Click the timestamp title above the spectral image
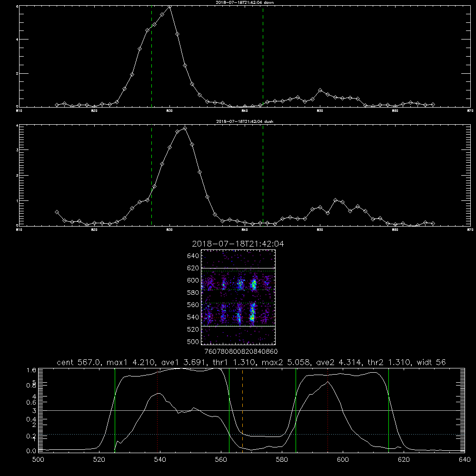 pos(238,244)
